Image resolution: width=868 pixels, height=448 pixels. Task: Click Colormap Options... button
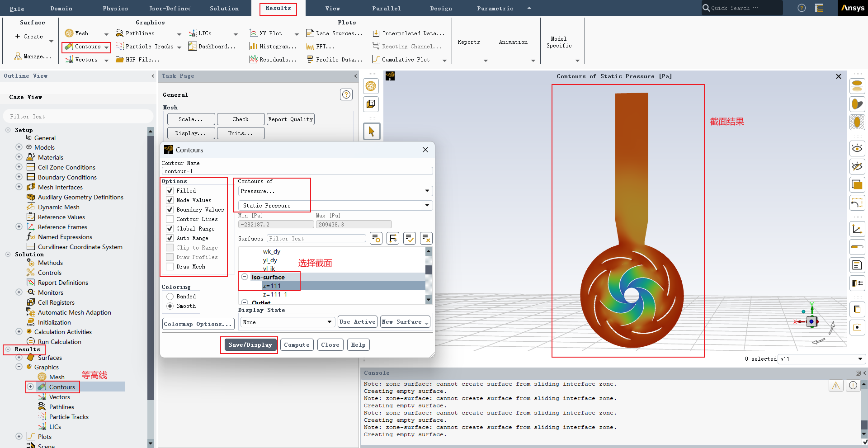198,324
